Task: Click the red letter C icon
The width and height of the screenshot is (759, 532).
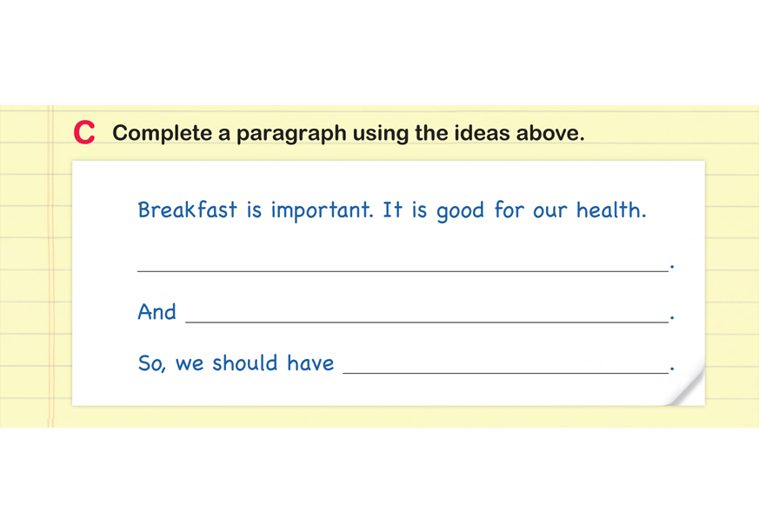Action: click(x=84, y=133)
